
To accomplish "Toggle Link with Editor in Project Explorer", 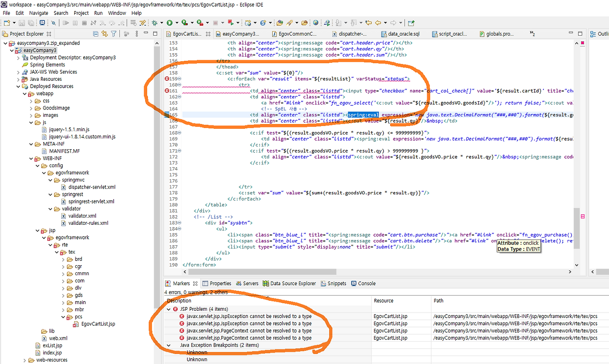I will coord(105,33).
